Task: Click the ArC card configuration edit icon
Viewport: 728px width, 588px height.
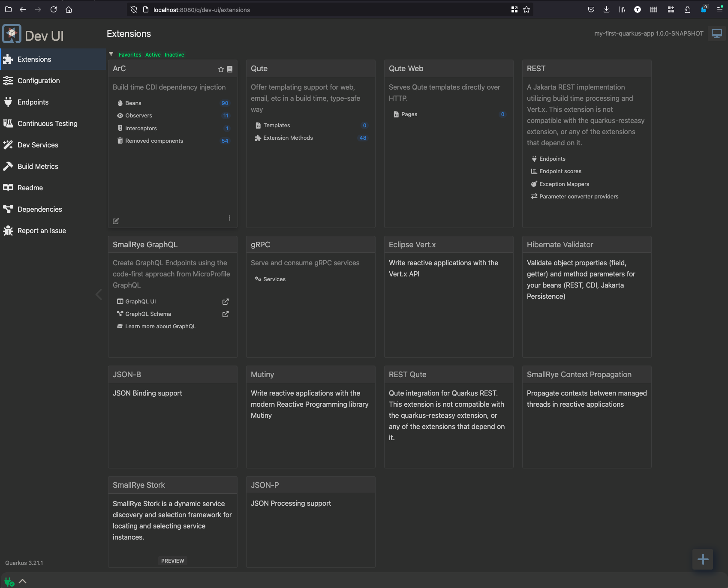Action: click(x=116, y=221)
